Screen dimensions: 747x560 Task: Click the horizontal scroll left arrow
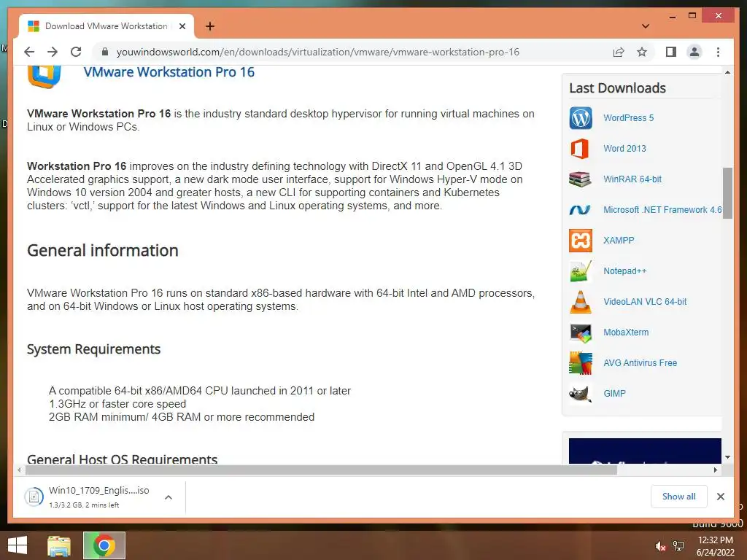[19, 470]
